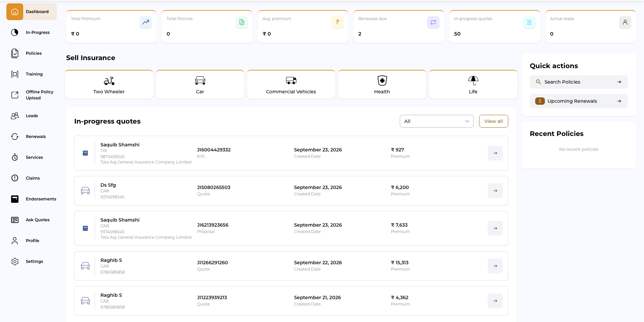
Task: Click the Training sidebar icon
Action: pos(15,74)
